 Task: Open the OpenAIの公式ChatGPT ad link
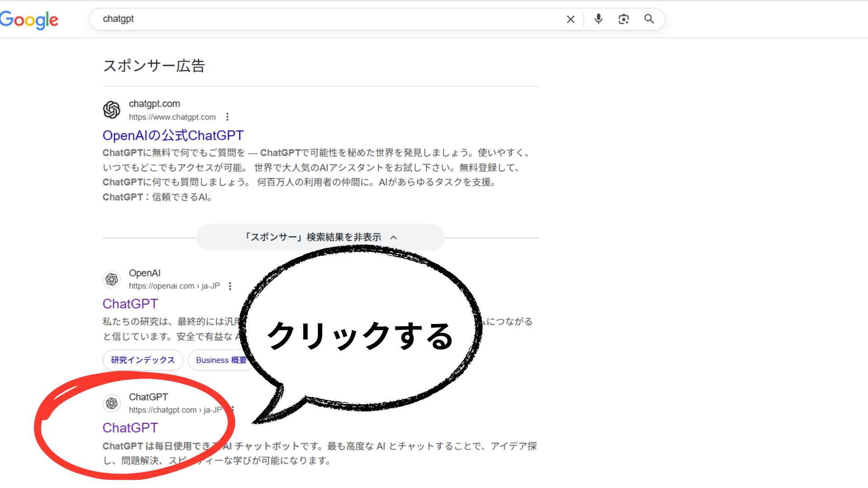[173, 136]
